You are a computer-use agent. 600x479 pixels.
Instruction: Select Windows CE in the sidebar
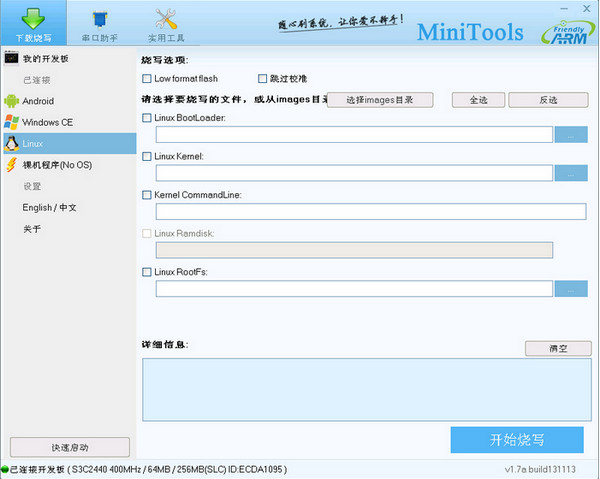[69, 122]
